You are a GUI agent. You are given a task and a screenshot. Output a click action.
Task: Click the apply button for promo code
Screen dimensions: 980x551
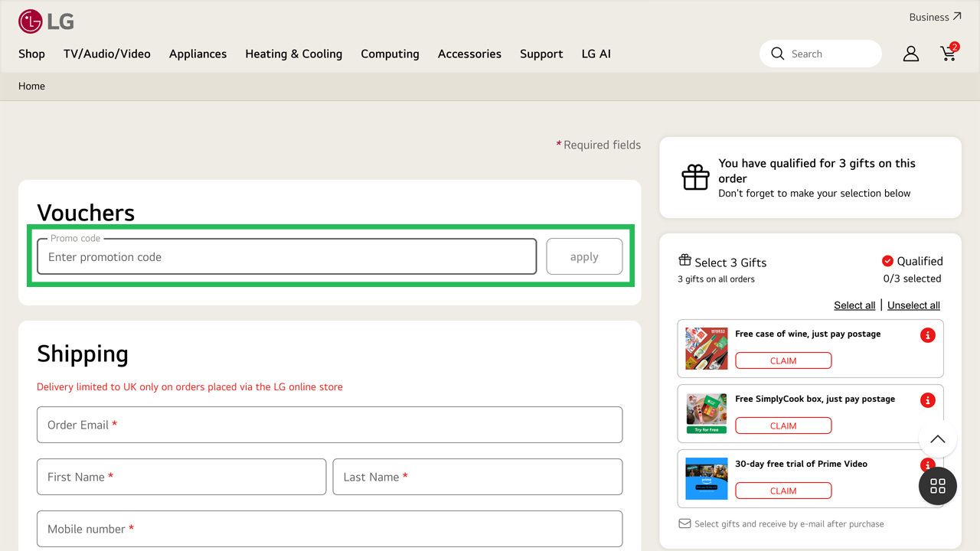(584, 256)
